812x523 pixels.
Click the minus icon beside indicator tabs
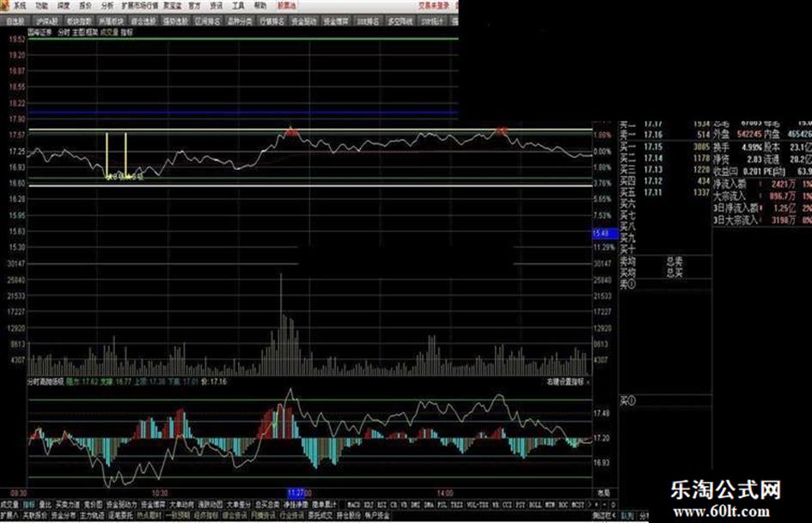(604, 504)
